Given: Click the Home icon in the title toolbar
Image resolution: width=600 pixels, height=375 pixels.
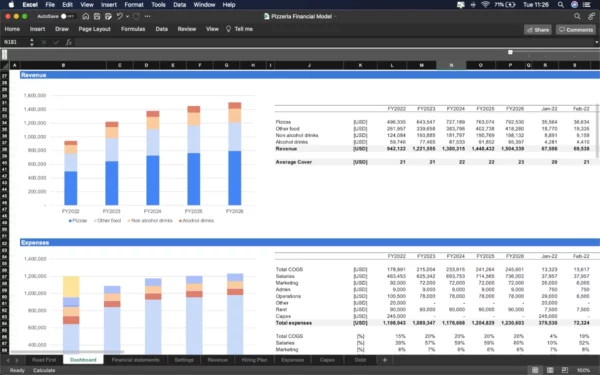Looking at the screenshot, I should (86, 16).
